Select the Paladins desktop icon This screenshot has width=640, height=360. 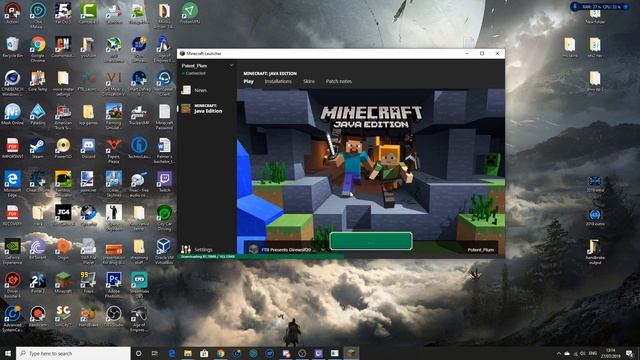38,115
